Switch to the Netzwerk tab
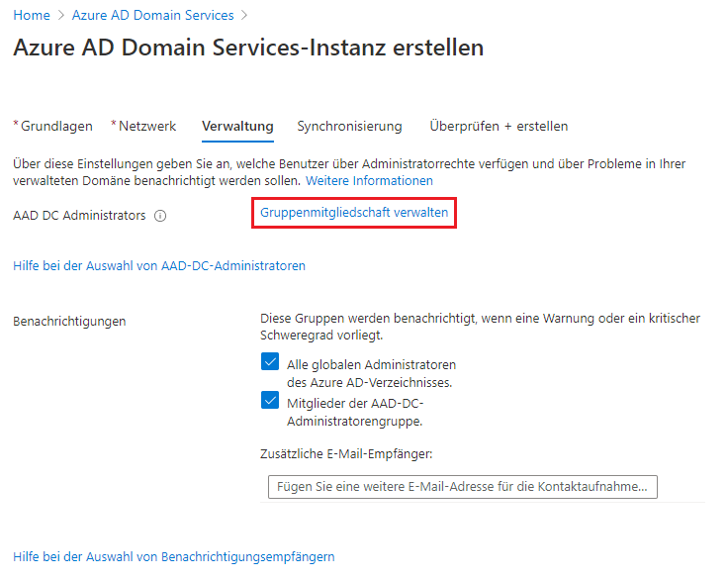 point(143,126)
